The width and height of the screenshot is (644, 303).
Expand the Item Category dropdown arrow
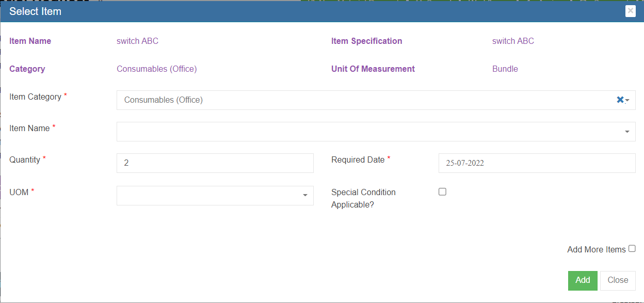coord(627,101)
